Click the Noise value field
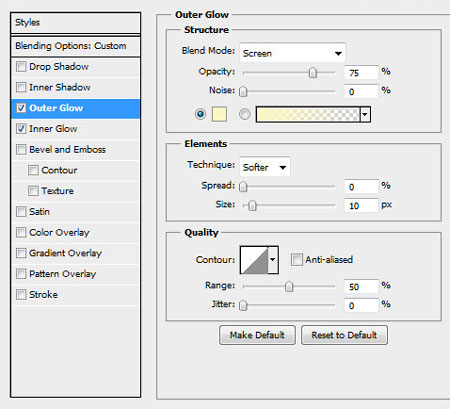Screen dimensions: 450x409 pyautogui.click(x=361, y=91)
